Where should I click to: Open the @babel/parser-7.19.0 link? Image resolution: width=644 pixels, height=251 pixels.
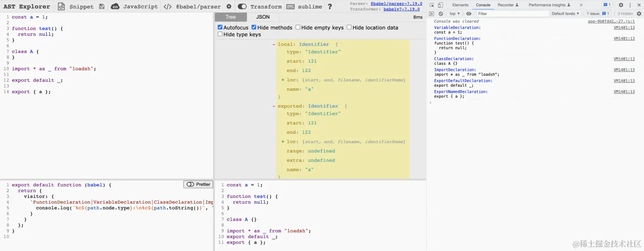pyautogui.click(x=396, y=3)
